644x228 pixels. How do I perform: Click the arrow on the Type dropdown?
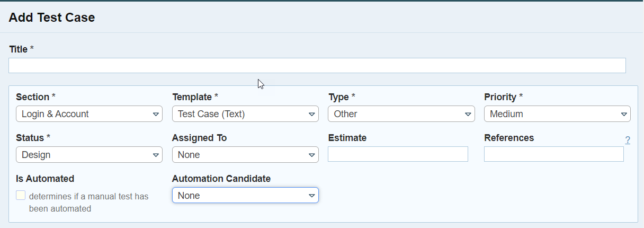point(468,114)
